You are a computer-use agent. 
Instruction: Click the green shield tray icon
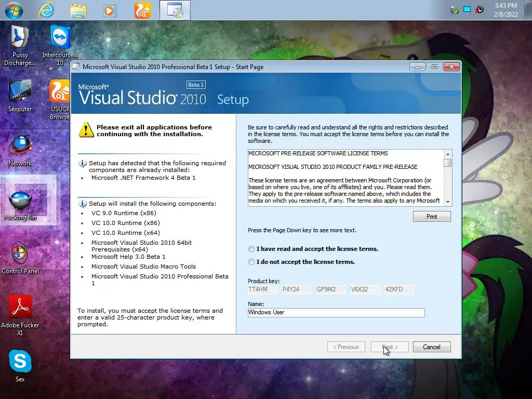point(454,10)
